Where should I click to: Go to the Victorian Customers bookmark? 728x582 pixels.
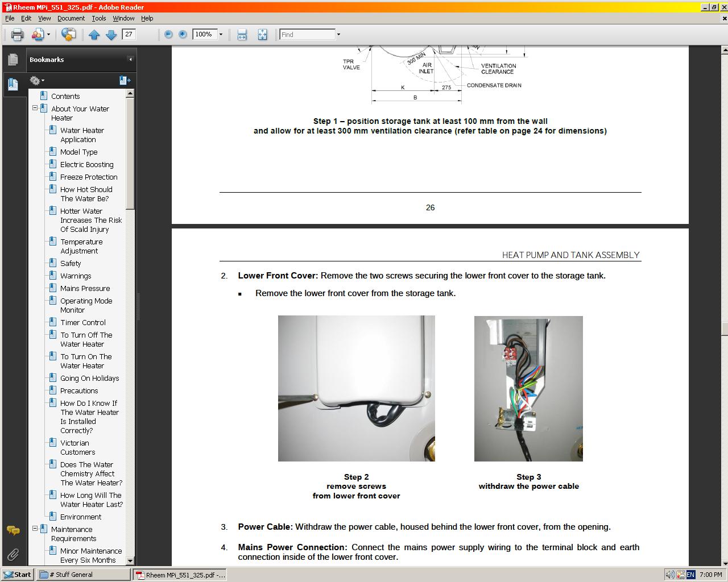(x=77, y=448)
